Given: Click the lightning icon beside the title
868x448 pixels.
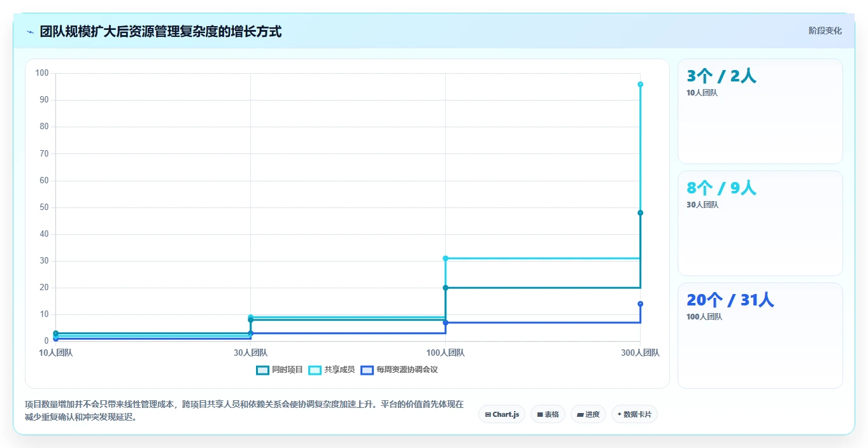Looking at the screenshot, I should coord(30,32).
